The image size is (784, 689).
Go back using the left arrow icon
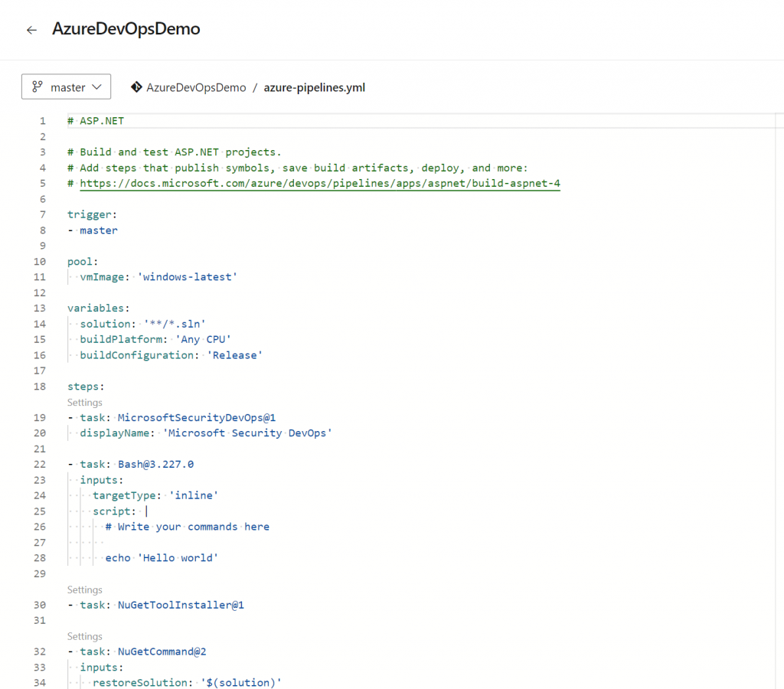[x=31, y=30]
